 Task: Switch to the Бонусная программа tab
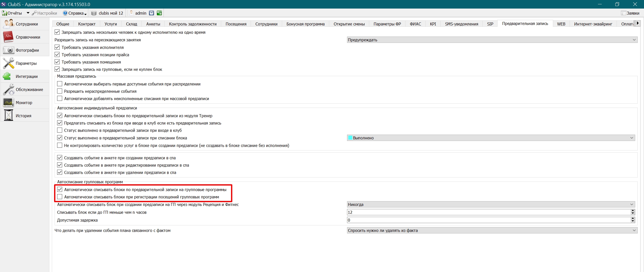coord(306,24)
